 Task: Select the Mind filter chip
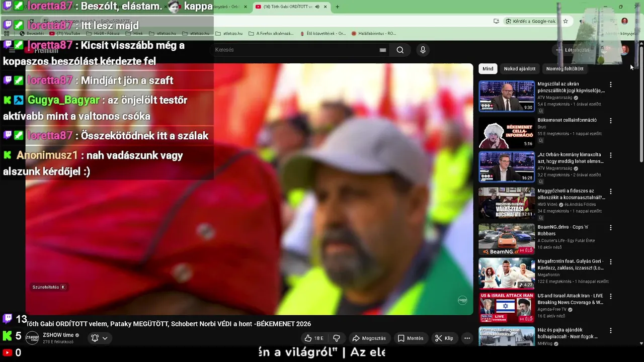[488, 68]
